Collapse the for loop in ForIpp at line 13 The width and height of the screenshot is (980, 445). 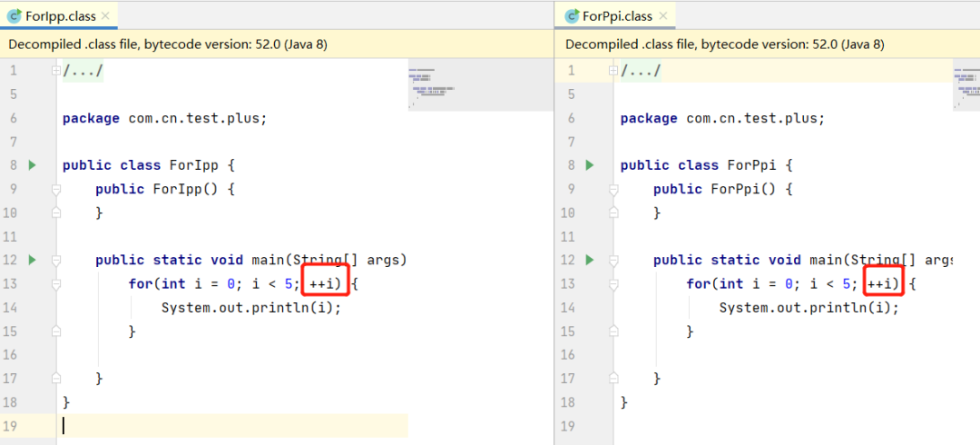56,283
